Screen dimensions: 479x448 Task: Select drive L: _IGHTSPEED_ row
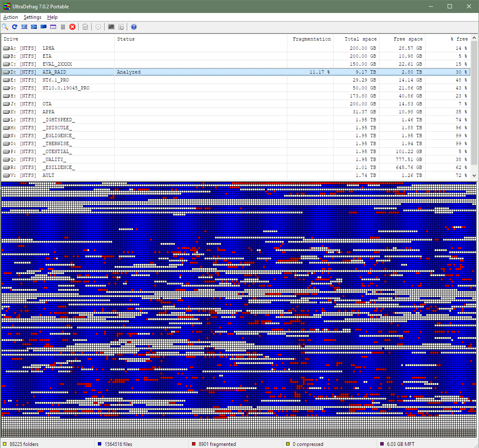click(236, 120)
